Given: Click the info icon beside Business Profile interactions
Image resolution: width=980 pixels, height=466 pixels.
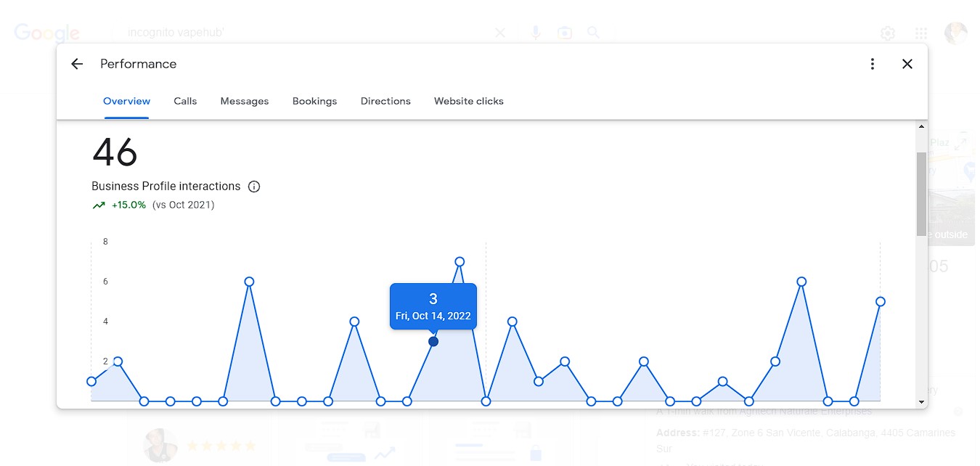Looking at the screenshot, I should click(x=254, y=187).
